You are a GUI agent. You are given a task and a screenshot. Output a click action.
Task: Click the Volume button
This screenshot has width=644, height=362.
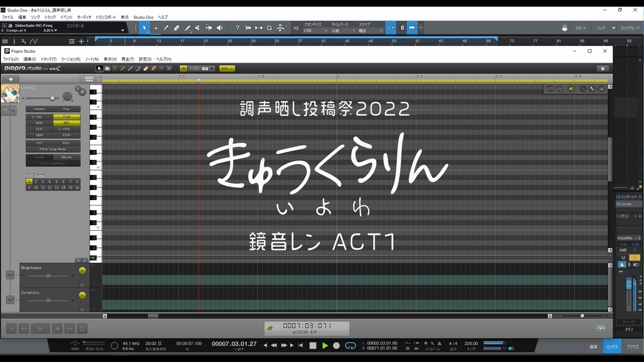(39, 109)
